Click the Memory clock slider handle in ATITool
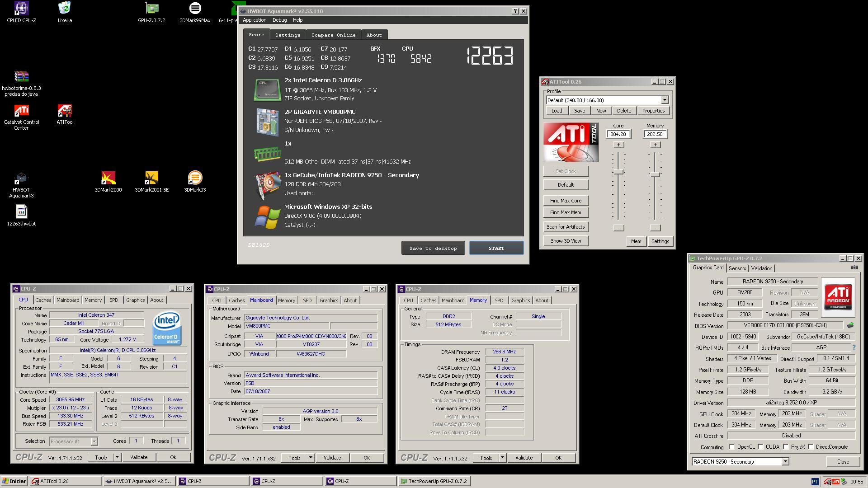 click(x=655, y=174)
